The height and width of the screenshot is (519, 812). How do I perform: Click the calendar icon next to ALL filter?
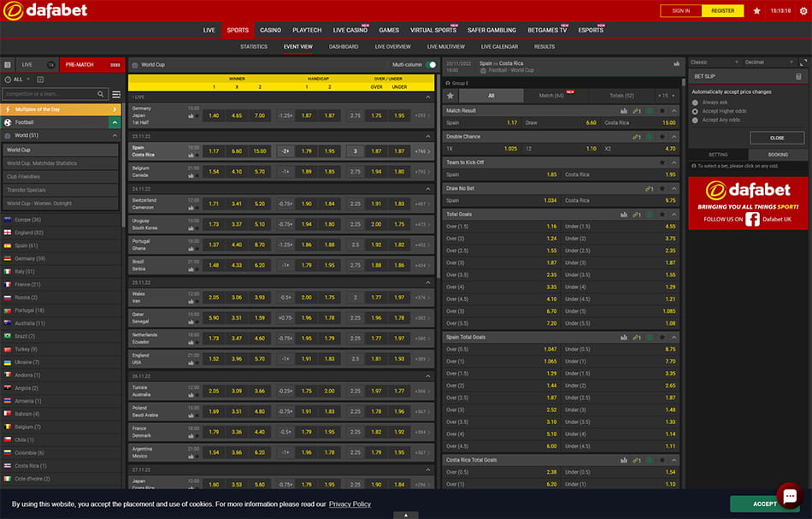(40, 80)
